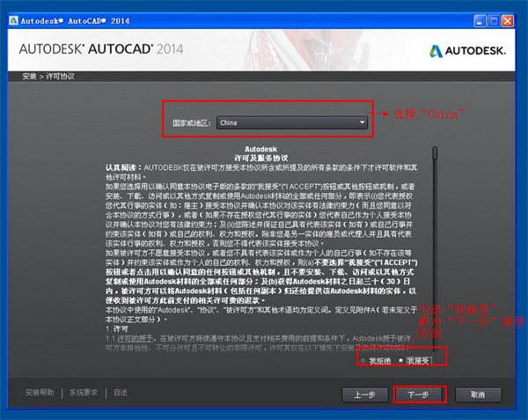This screenshot has width=528, height=420.
Task: Click the 许可协议 breadcrumb text
Action: pyautogui.click(x=60, y=77)
